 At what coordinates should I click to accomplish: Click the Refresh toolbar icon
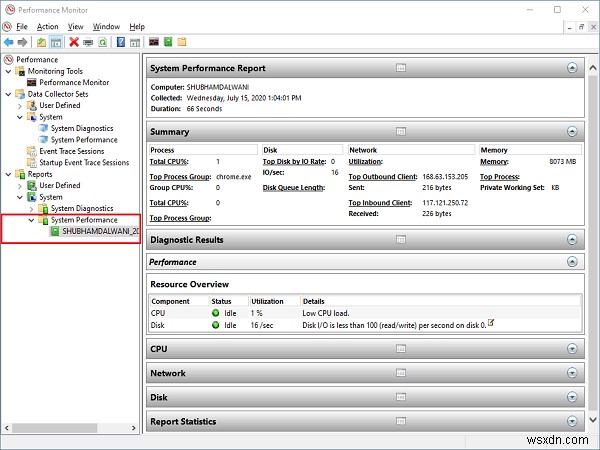[103, 42]
